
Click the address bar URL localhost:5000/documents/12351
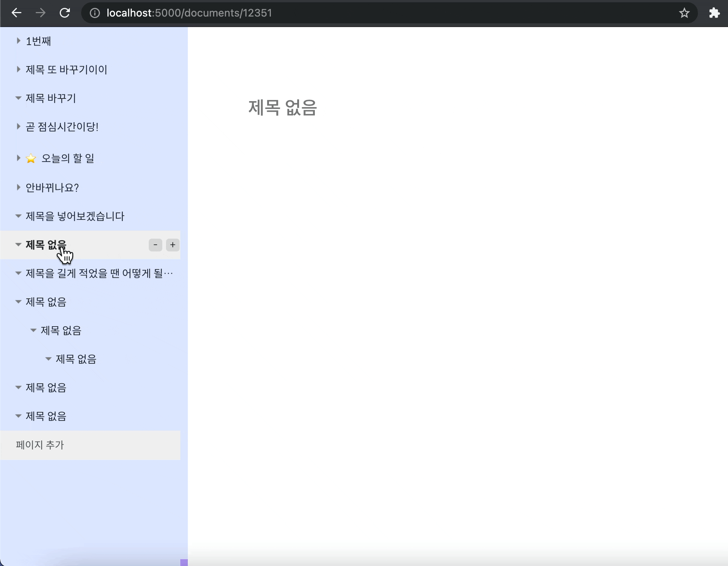189,13
